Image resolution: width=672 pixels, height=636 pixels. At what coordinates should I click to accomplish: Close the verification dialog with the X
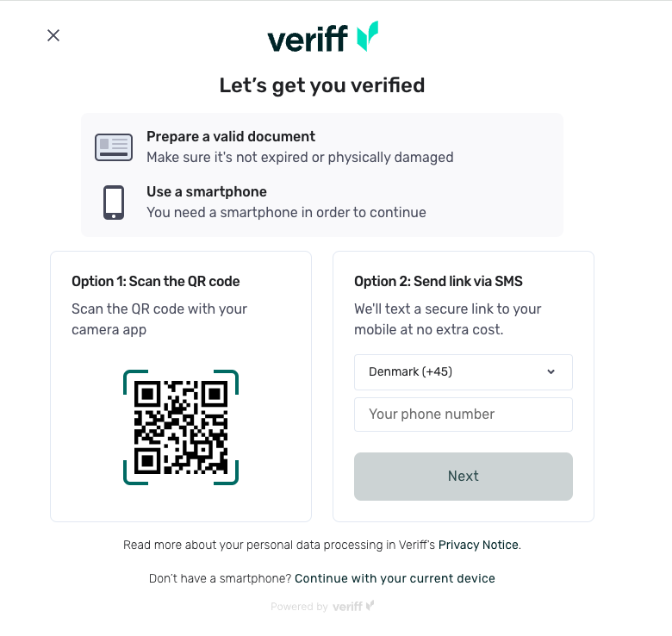(53, 35)
